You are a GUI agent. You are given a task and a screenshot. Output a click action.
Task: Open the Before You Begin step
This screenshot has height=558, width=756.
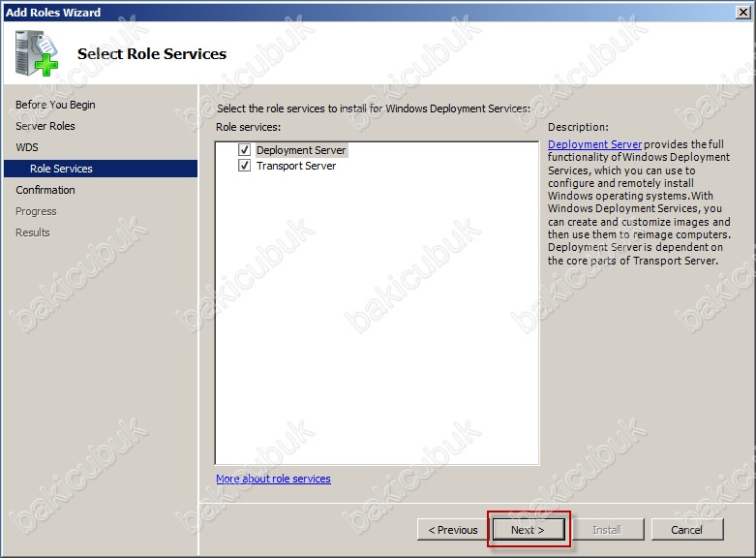[55, 105]
